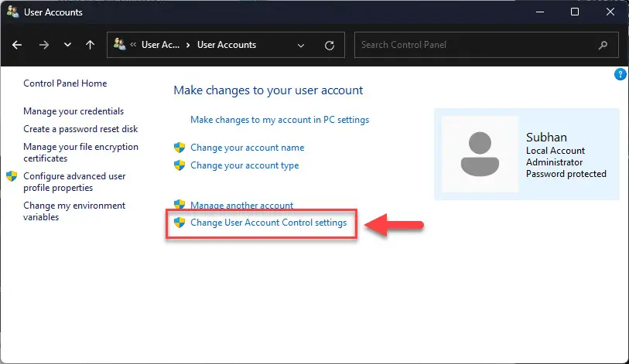Click shield icon beside Configure advanced user profile

point(12,176)
